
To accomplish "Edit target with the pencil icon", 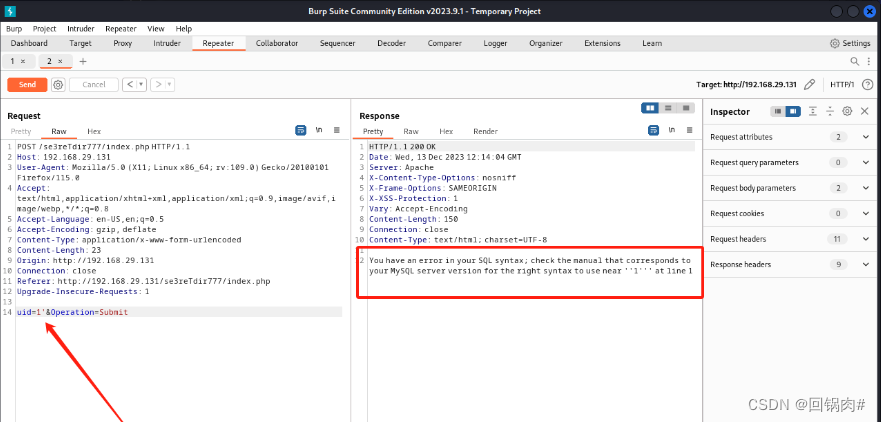I will coord(809,85).
